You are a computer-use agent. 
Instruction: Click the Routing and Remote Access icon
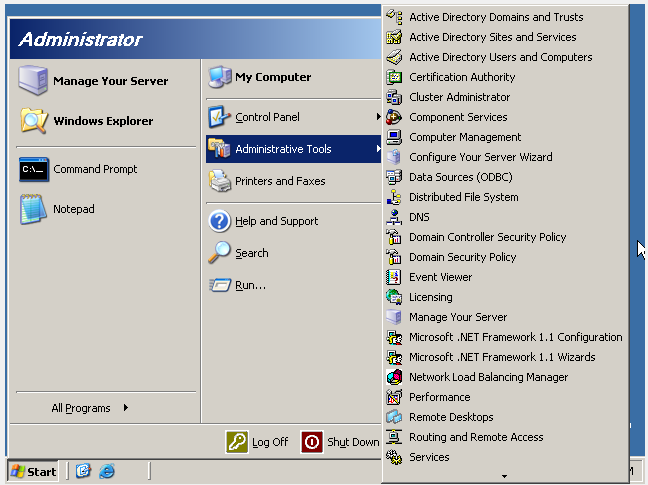coord(394,437)
